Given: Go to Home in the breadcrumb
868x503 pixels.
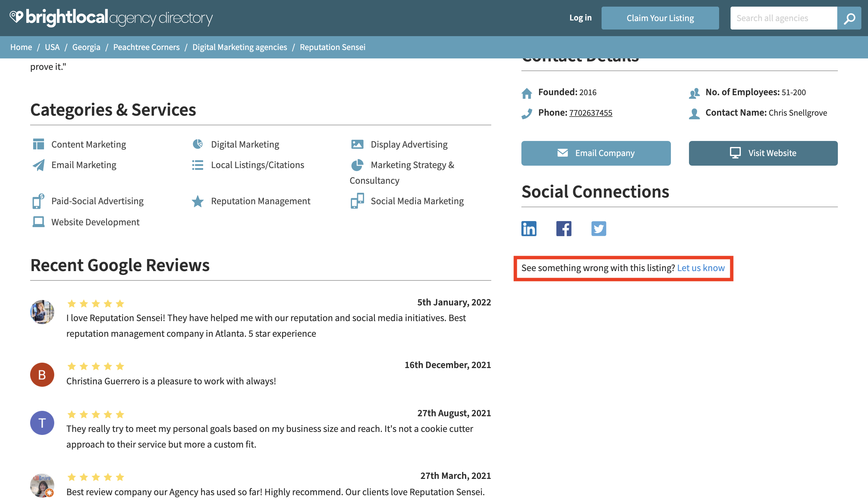Looking at the screenshot, I should 21,47.
